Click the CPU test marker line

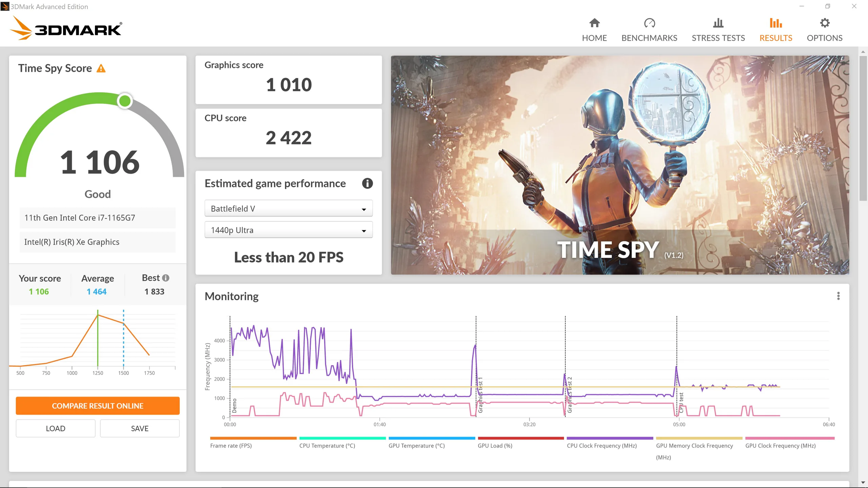pos(677,366)
